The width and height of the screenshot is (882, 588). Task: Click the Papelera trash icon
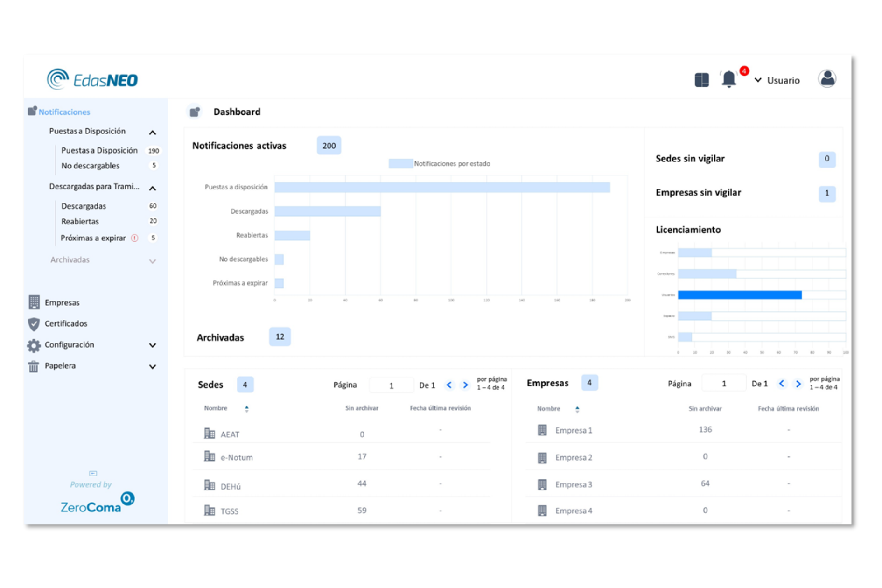point(34,366)
